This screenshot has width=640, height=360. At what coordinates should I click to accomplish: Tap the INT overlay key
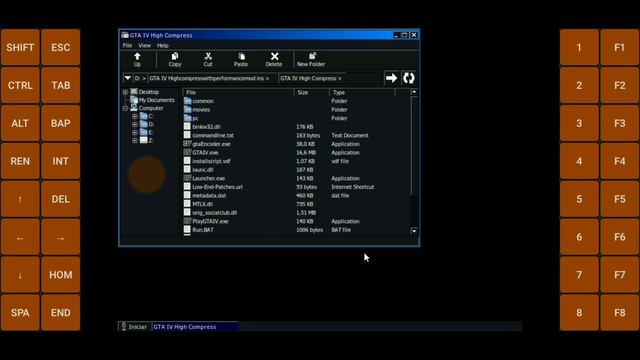pyautogui.click(x=60, y=161)
